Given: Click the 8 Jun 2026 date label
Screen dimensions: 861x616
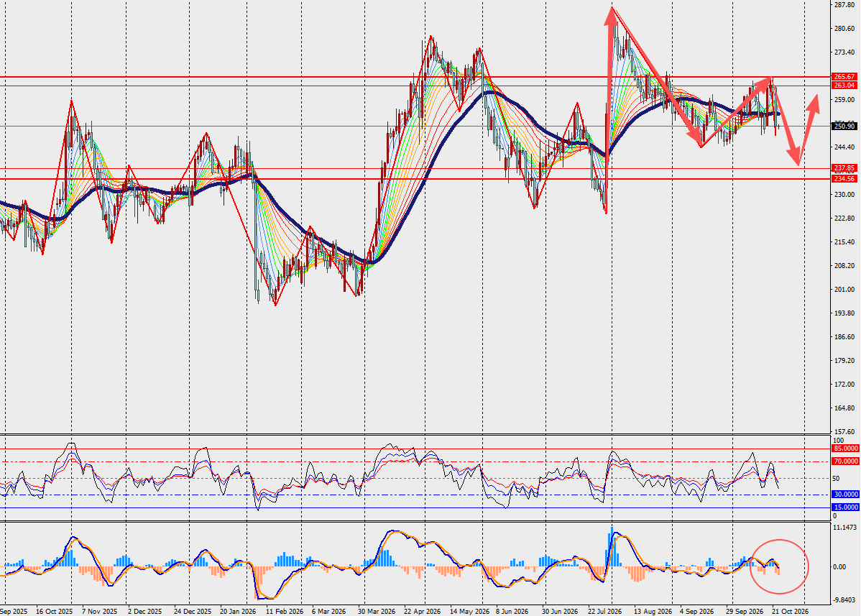Looking at the screenshot, I should (x=512, y=611).
